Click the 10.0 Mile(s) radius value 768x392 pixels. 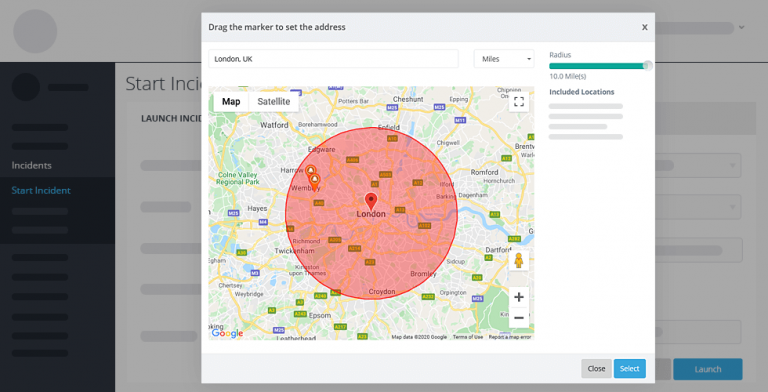(x=567, y=76)
